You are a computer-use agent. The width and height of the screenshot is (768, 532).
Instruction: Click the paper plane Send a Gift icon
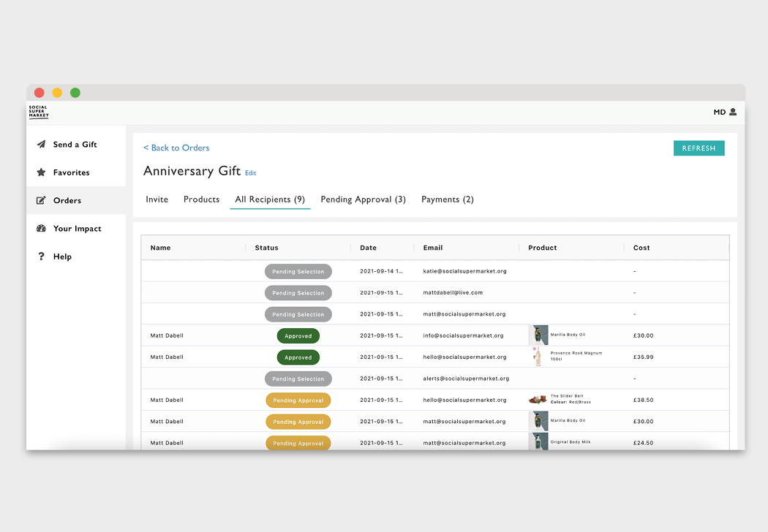click(42, 145)
